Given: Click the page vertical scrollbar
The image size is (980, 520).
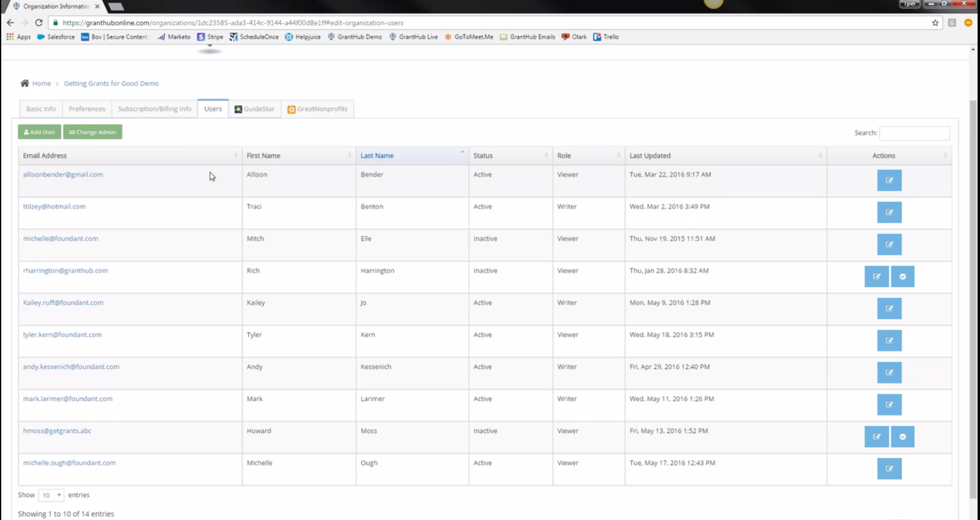Looking at the screenshot, I should pos(973,299).
